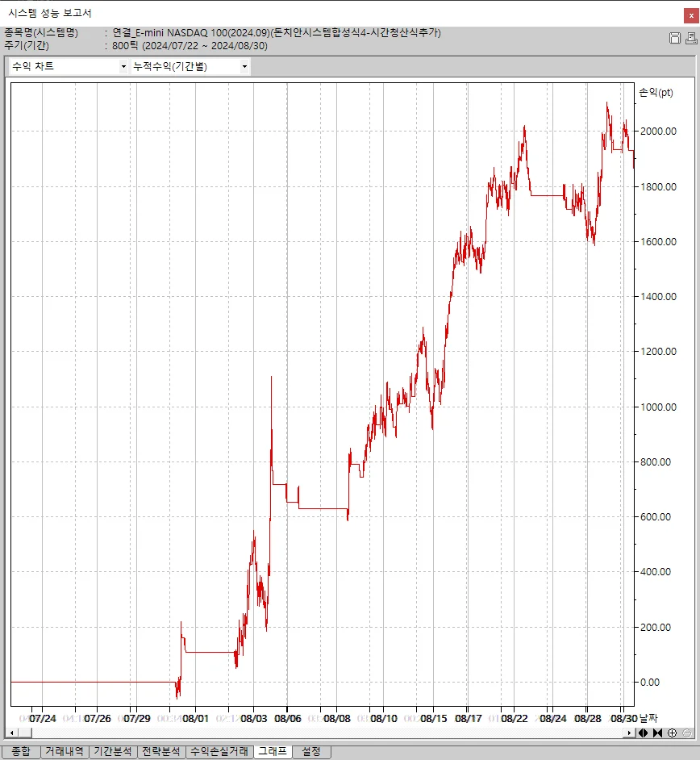Select the 전략분석 tab
The width and height of the screenshot is (700, 760).
[160, 752]
